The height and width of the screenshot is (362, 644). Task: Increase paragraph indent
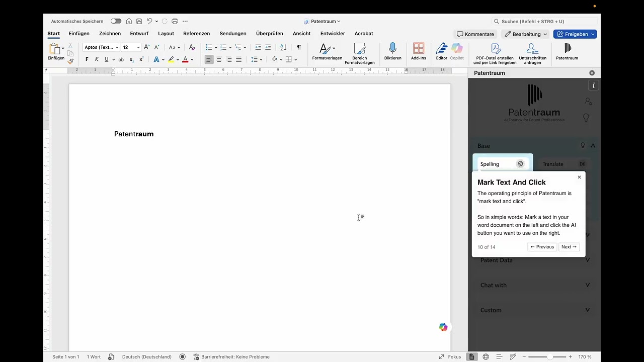268,47
